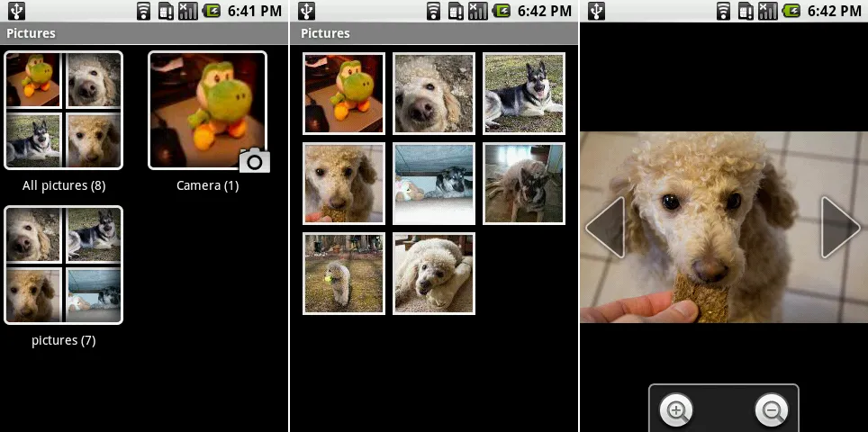Go to previous photo with left arrow
The width and height of the screenshot is (868, 432).
(x=605, y=228)
